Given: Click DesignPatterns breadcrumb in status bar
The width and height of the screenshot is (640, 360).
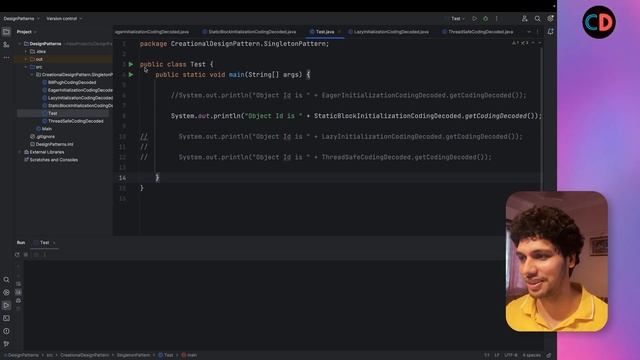Looking at the screenshot, I should coord(23,356).
